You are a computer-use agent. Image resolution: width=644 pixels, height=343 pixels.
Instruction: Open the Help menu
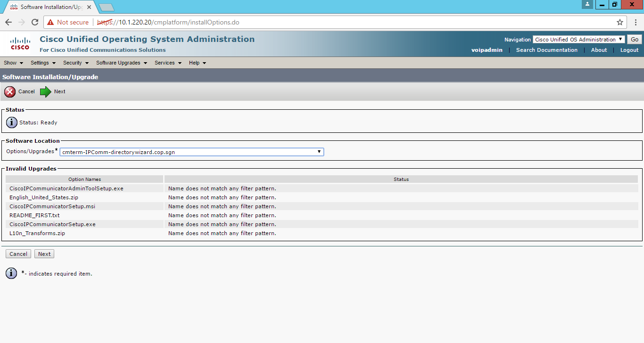point(198,63)
